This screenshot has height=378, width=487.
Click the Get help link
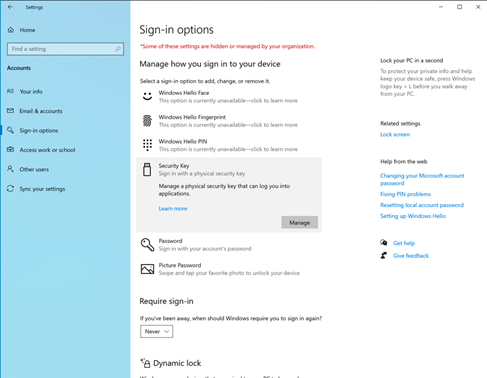point(404,243)
